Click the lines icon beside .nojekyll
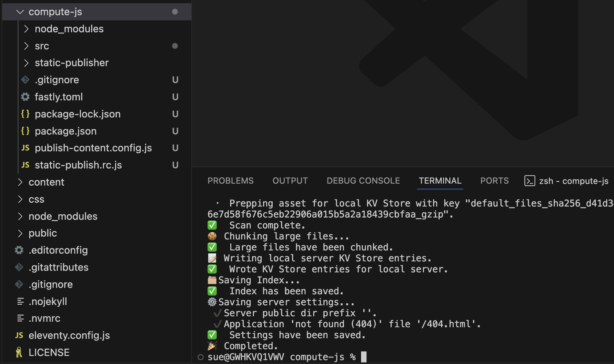 click(x=20, y=301)
